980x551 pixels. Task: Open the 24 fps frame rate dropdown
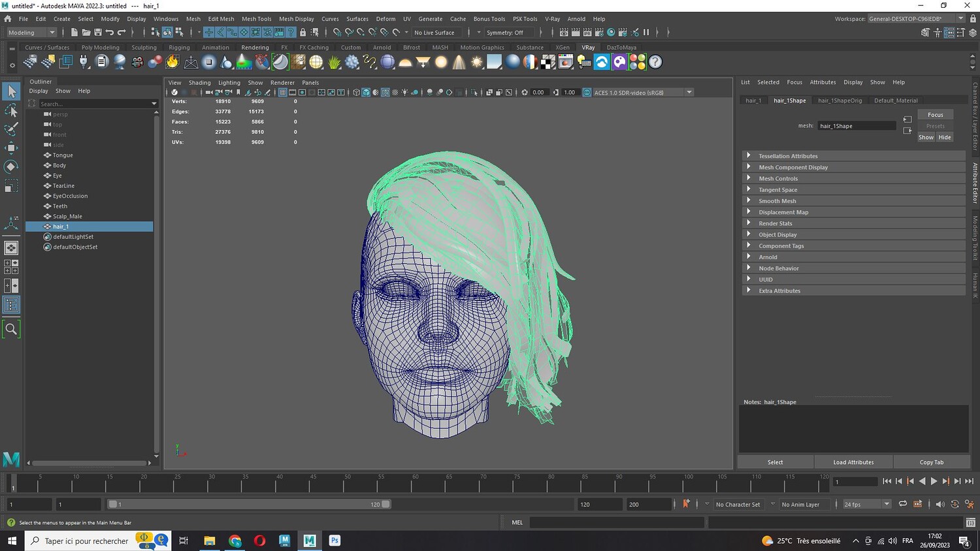pyautogui.click(x=887, y=504)
